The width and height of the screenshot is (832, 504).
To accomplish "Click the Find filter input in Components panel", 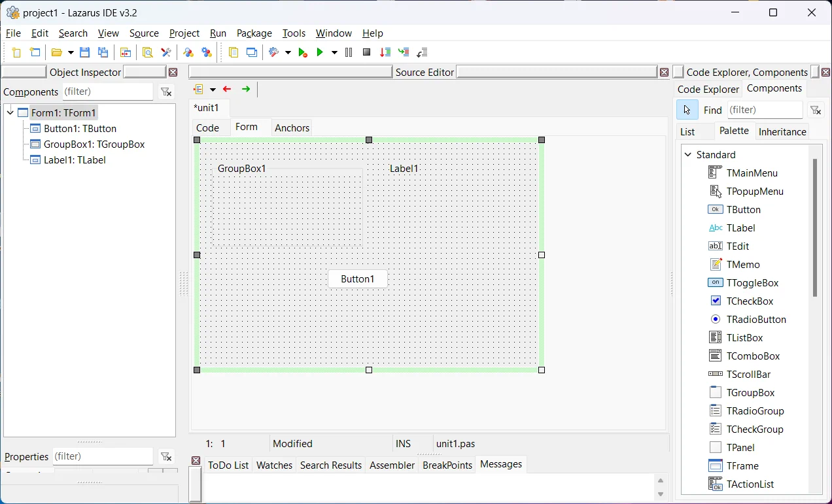I will click(765, 110).
